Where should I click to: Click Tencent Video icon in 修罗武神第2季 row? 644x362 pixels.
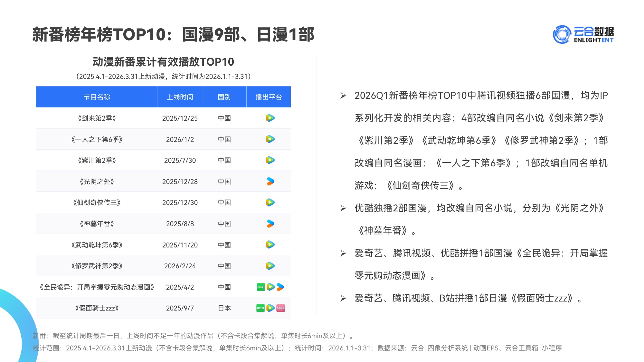tap(270, 266)
